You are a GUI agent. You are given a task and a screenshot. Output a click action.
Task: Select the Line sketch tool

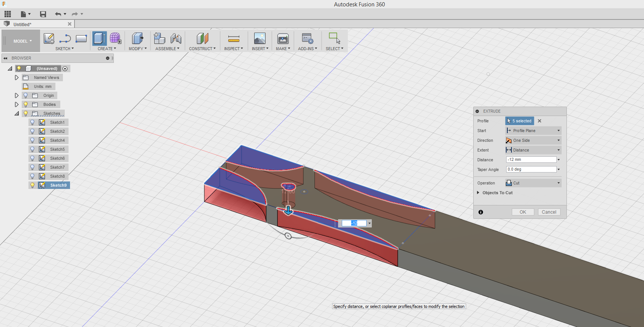(x=65, y=39)
